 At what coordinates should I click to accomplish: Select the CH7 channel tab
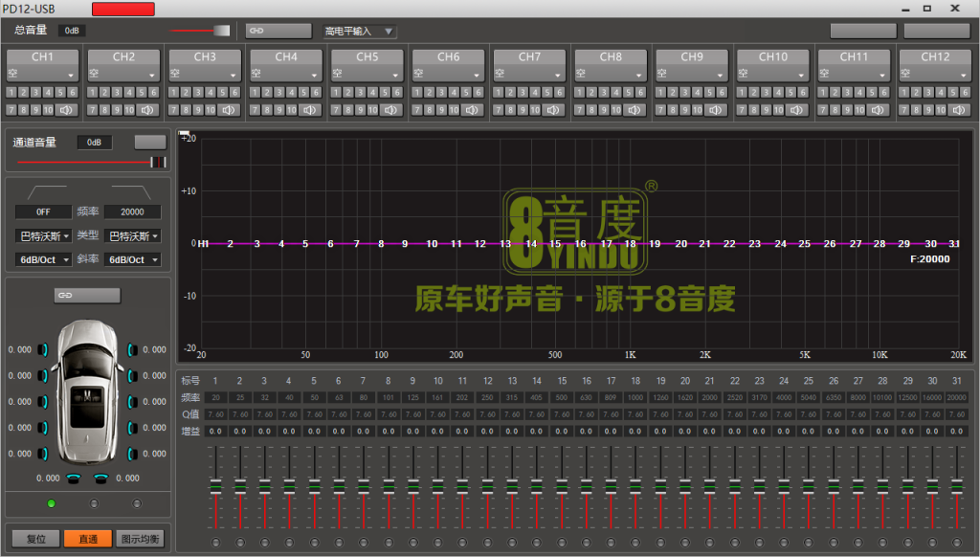point(529,56)
